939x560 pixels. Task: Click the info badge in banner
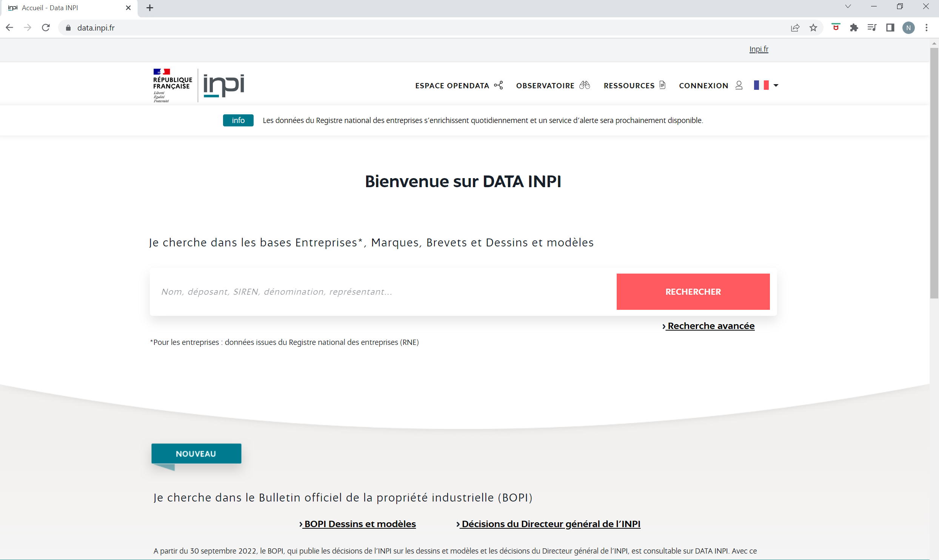238,120
